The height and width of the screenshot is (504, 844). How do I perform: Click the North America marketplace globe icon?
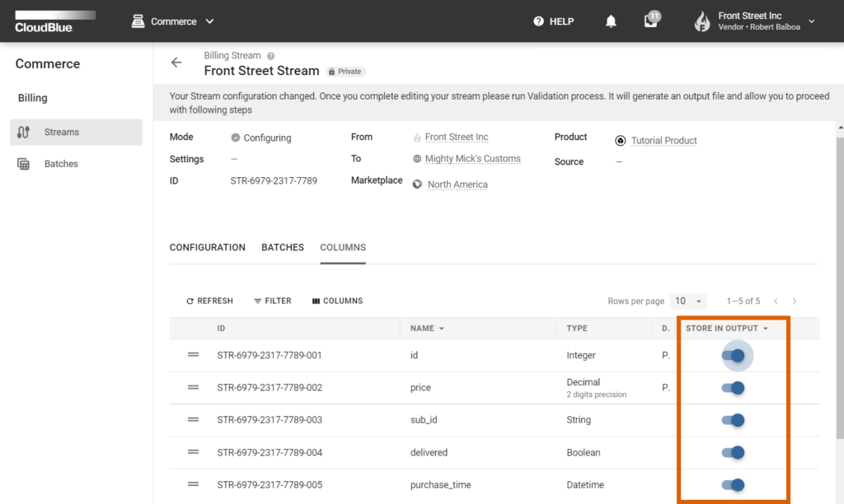(417, 184)
